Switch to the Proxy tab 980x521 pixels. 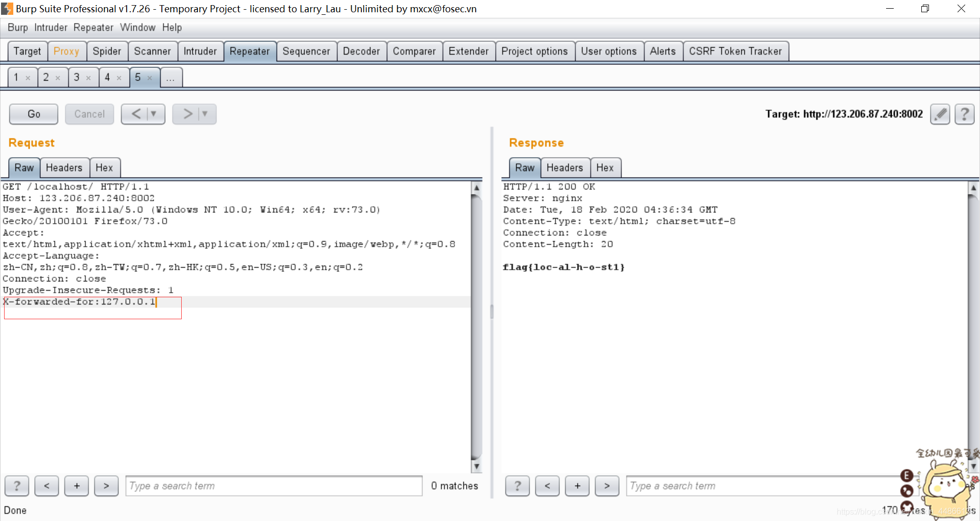point(66,51)
